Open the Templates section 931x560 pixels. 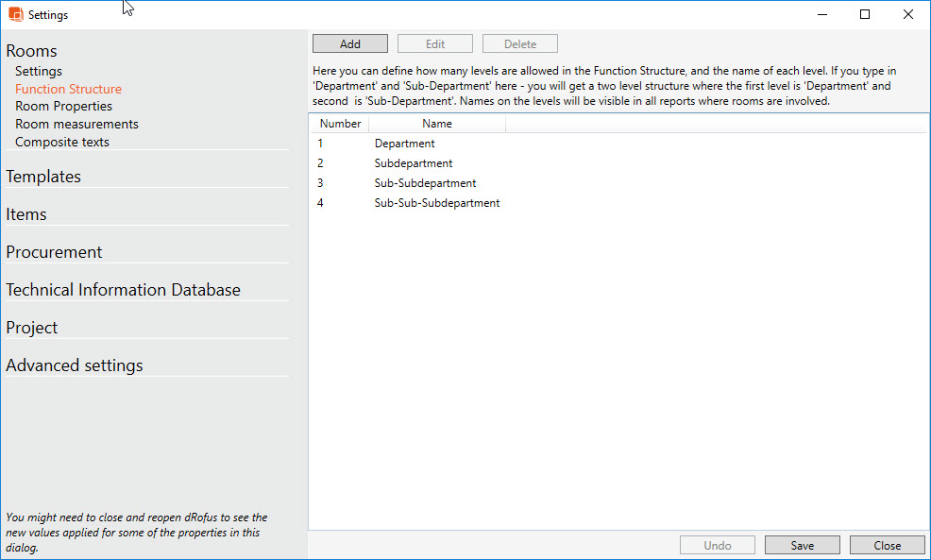point(43,177)
